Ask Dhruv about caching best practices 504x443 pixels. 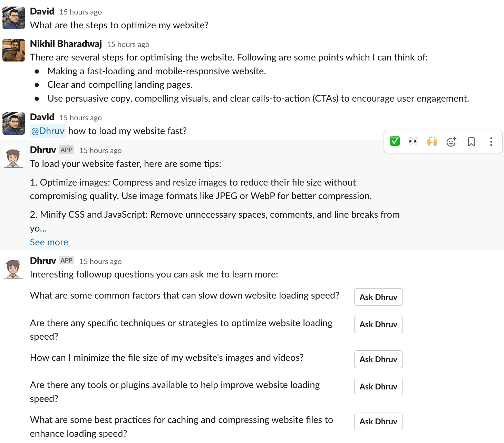pos(378,422)
